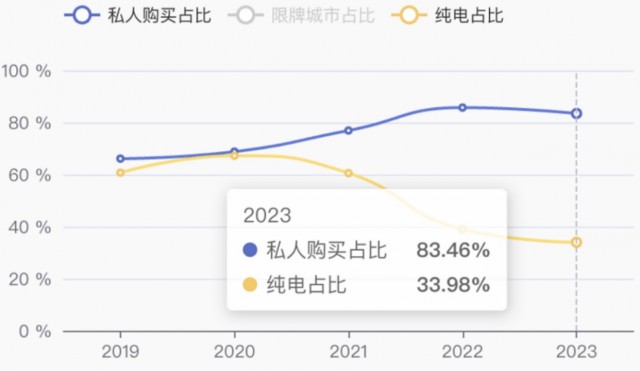Enable the greyed-out 限牌城市占比 legend series
The image size is (640, 371).
tap(301, 16)
